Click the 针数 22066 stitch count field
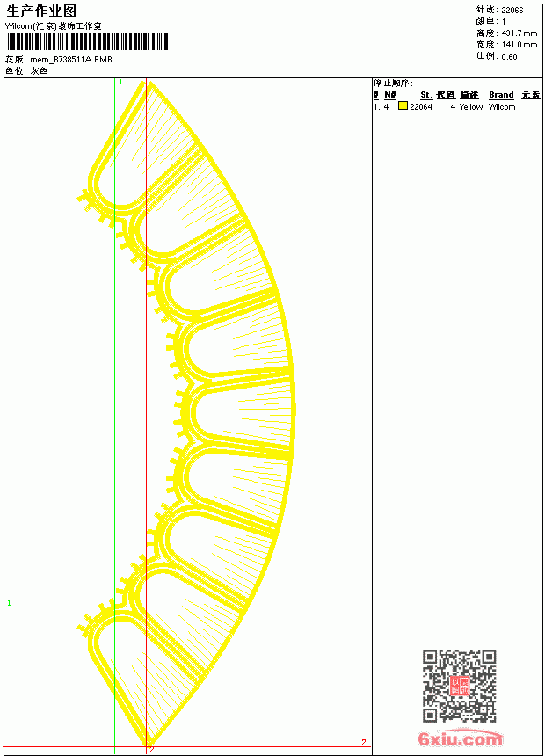The height and width of the screenshot is (756, 545). pos(500,10)
